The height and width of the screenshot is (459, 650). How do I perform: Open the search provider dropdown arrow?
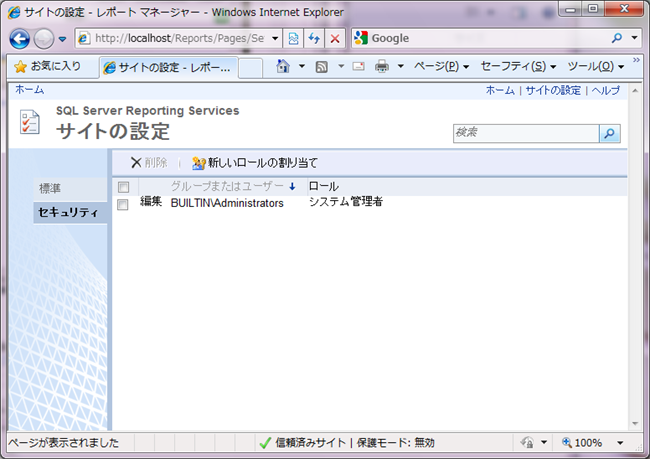(634, 38)
